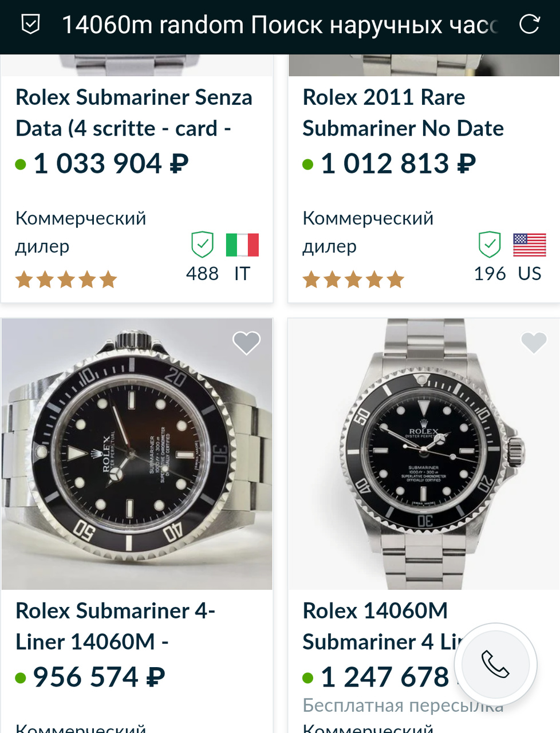Tap the floating phone call button
The height and width of the screenshot is (733, 560).
[495, 664]
